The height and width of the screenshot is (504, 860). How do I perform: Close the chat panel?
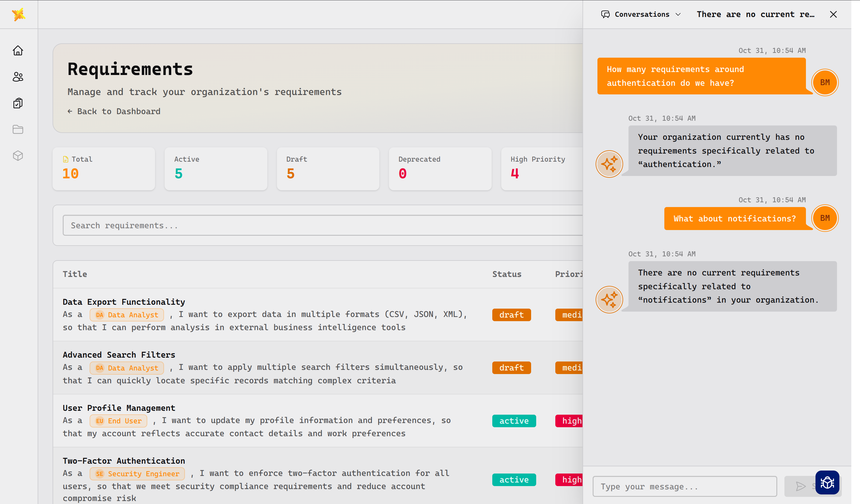833,14
